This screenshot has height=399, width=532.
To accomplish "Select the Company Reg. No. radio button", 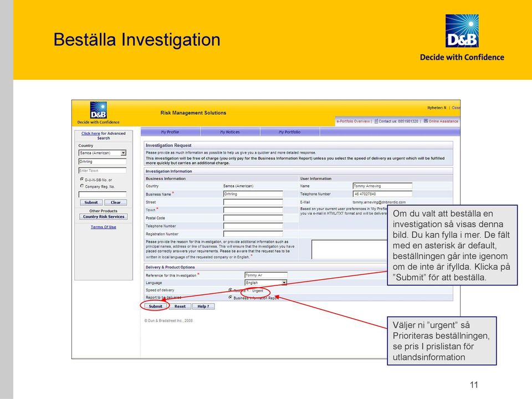I will pyautogui.click(x=82, y=186).
